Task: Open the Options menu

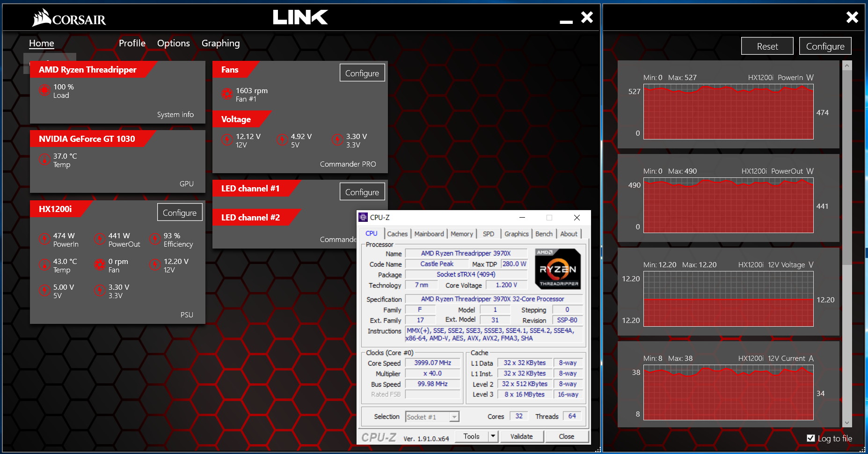Action: coord(174,43)
